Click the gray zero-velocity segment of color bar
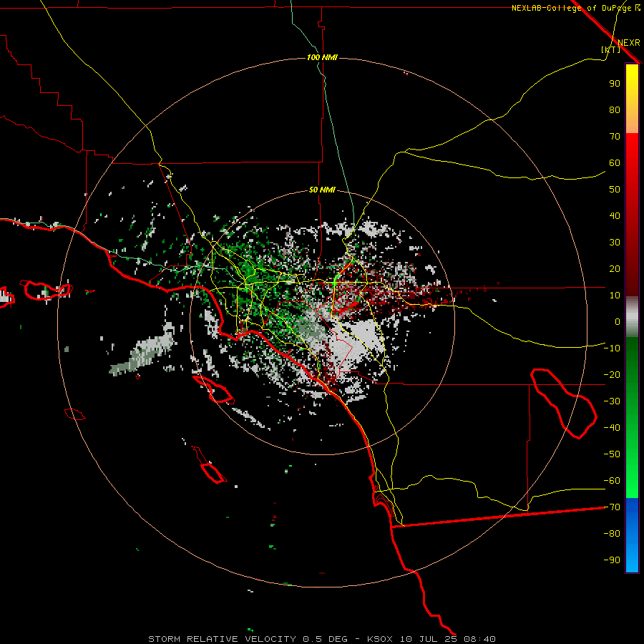 [632, 317]
